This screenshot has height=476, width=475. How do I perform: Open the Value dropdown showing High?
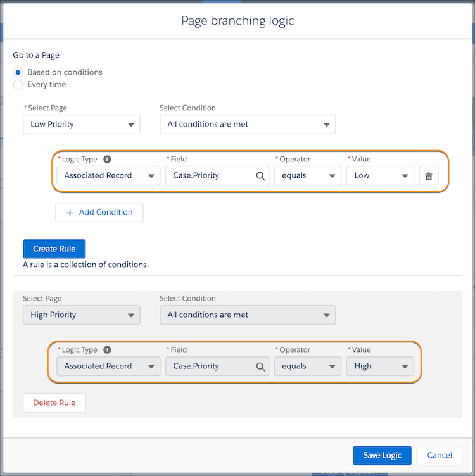click(380, 366)
